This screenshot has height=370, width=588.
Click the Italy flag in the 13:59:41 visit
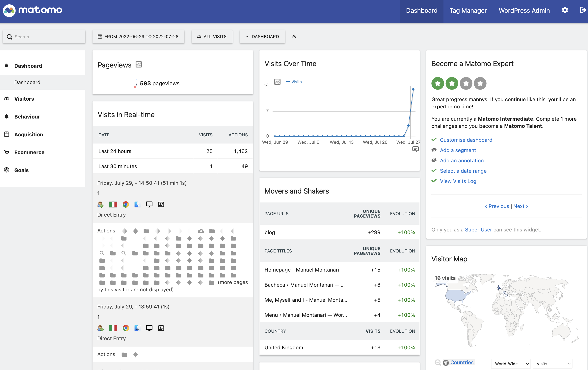coord(113,328)
